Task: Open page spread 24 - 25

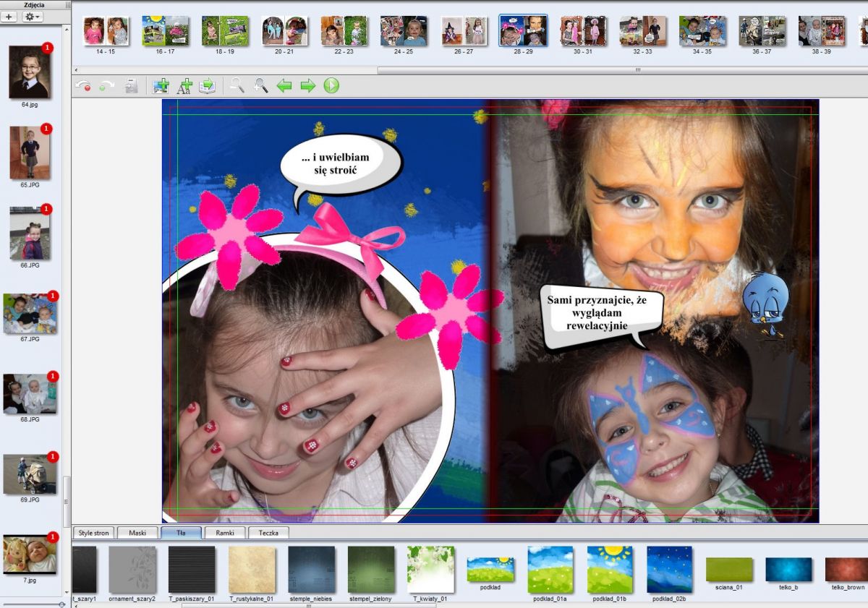Action: click(x=404, y=31)
